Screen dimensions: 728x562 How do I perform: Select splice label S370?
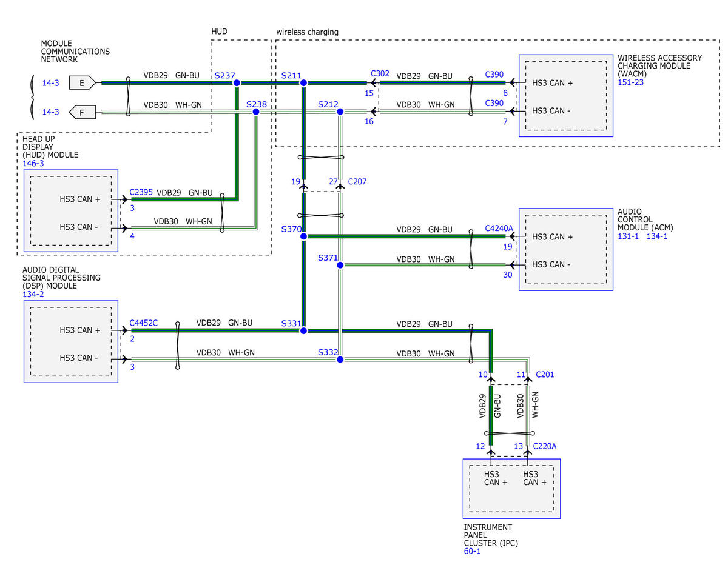click(291, 229)
